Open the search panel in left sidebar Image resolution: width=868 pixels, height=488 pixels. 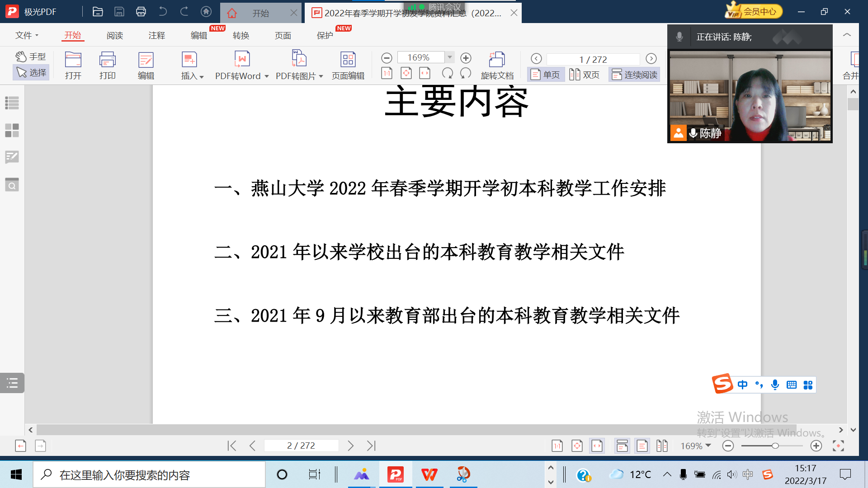coord(12,185)
